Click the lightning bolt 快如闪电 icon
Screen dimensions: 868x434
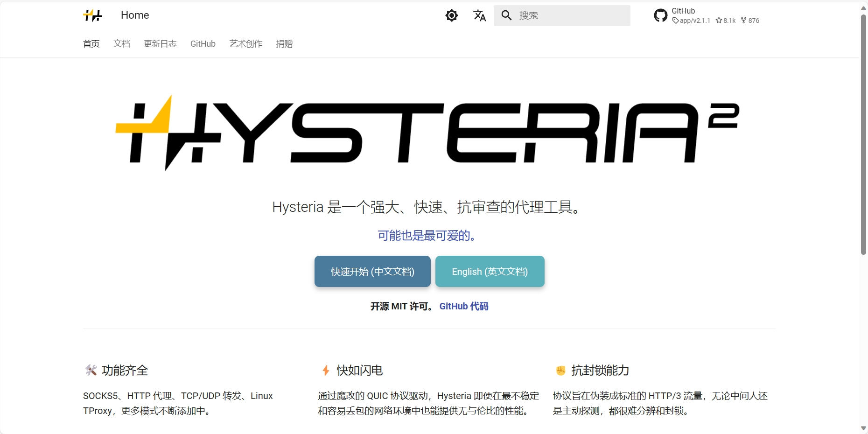326,371
